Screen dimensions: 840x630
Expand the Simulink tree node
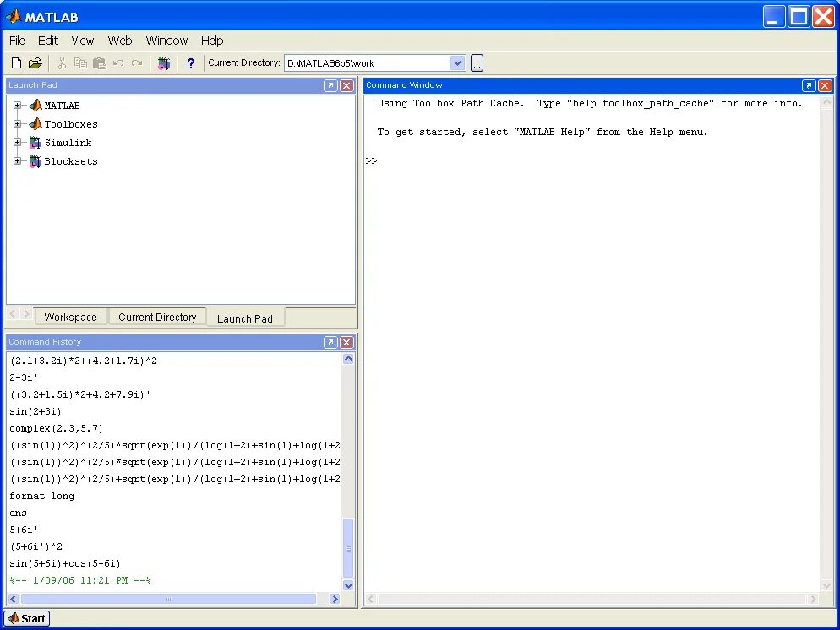[x=17, y=143]
